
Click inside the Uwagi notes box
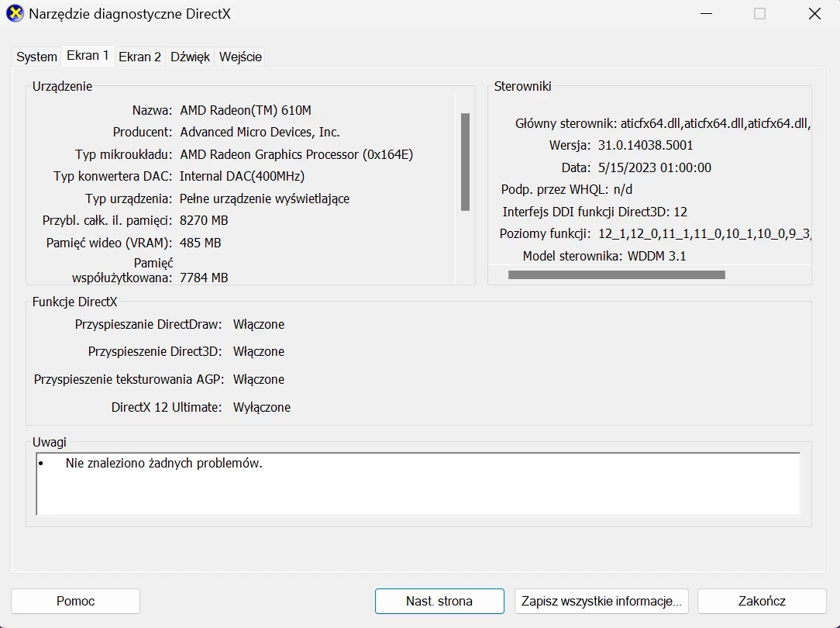(418, 484)
